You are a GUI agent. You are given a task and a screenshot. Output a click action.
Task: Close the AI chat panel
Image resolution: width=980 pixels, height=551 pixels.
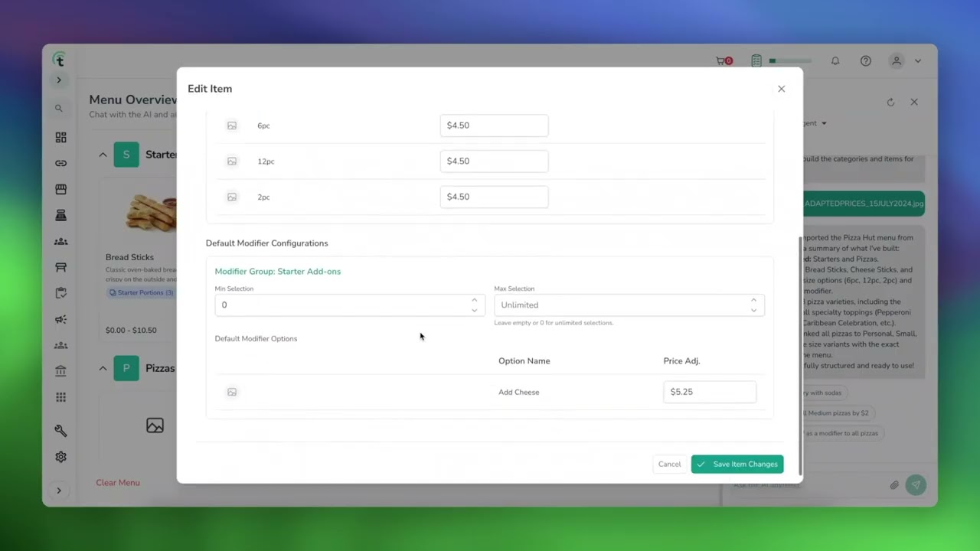click(x=914, y=102)
